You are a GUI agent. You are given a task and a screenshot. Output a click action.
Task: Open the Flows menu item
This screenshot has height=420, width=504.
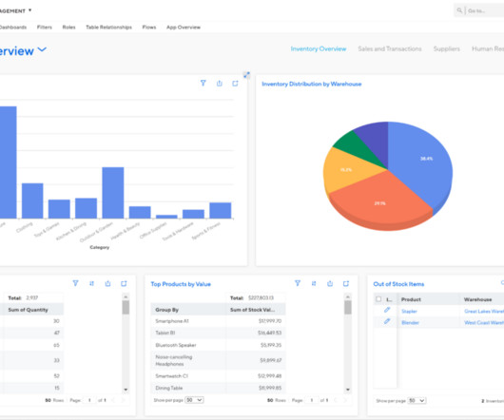(149, 28)
